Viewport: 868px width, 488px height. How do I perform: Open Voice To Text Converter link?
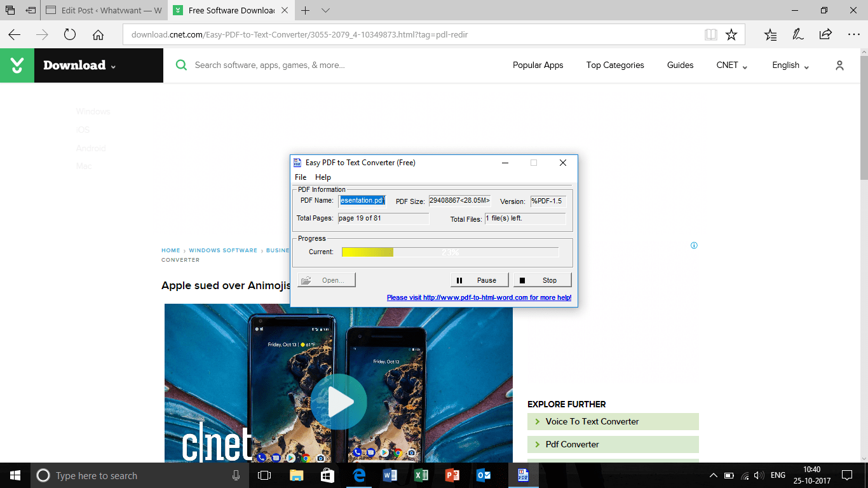(x=613, y=421)
